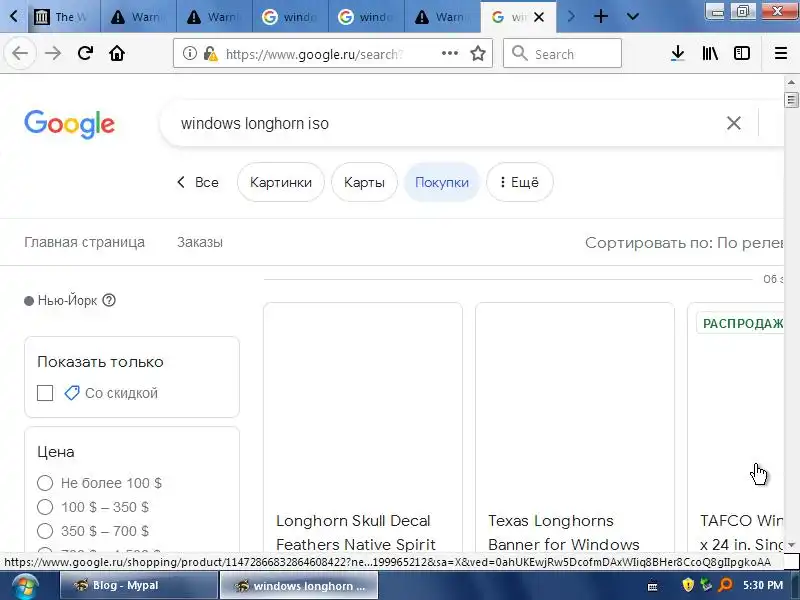This screenshot has height=600, width=800.
Task: Tick the Со скидкой checkbox
Action: coord(45,393)
